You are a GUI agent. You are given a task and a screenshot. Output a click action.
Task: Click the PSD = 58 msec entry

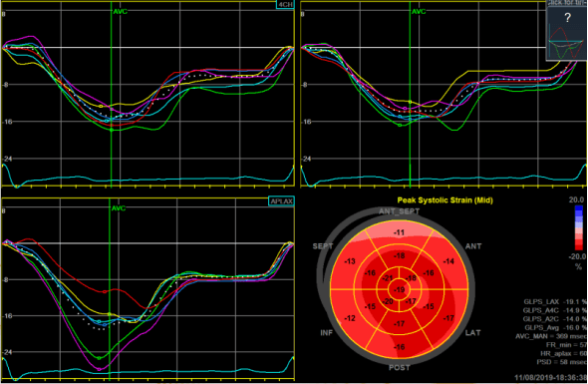(562, 362)
